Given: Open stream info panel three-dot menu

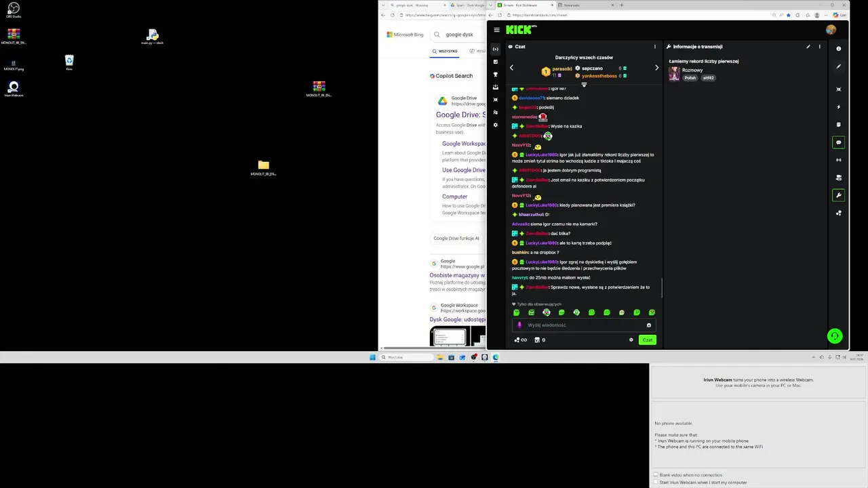Looking at the screenshot, I should [x=819, y=47].
